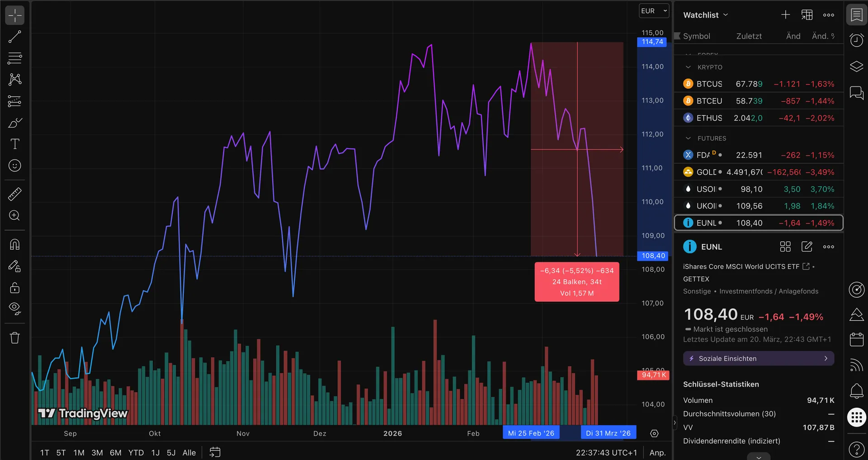
Task: Open the alerts clock icon in right sidebar
Action: pyautogui.click(x=856, y=40)
